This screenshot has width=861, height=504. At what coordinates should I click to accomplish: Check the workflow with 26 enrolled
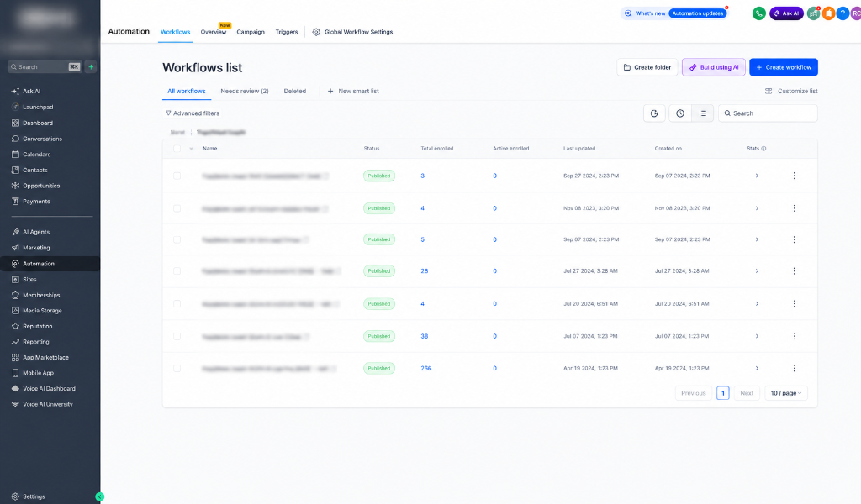coord(177,271)
